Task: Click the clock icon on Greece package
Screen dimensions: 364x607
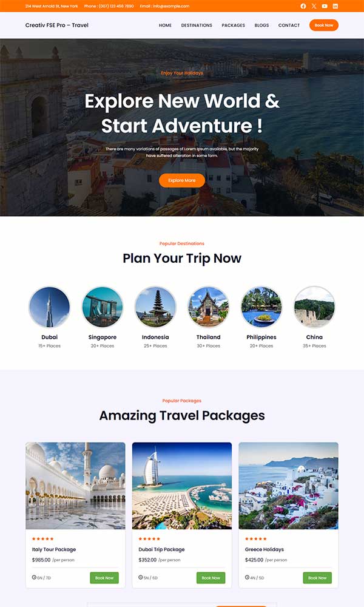Action: click(x=247, y=577)
